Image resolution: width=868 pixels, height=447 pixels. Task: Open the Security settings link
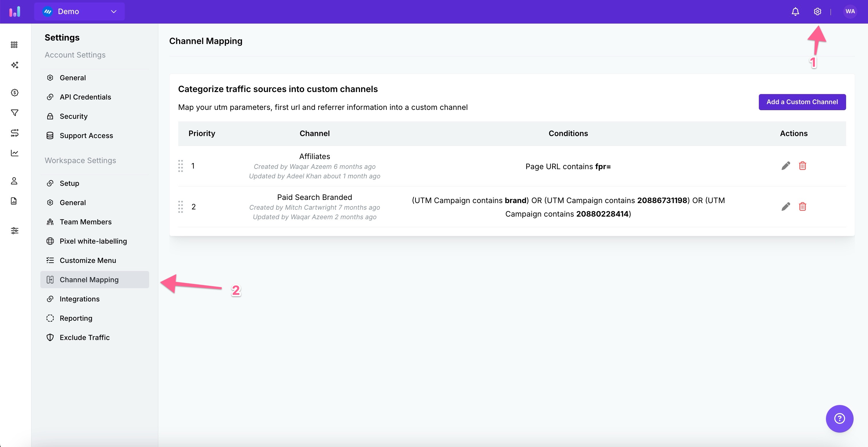point(73,116)
